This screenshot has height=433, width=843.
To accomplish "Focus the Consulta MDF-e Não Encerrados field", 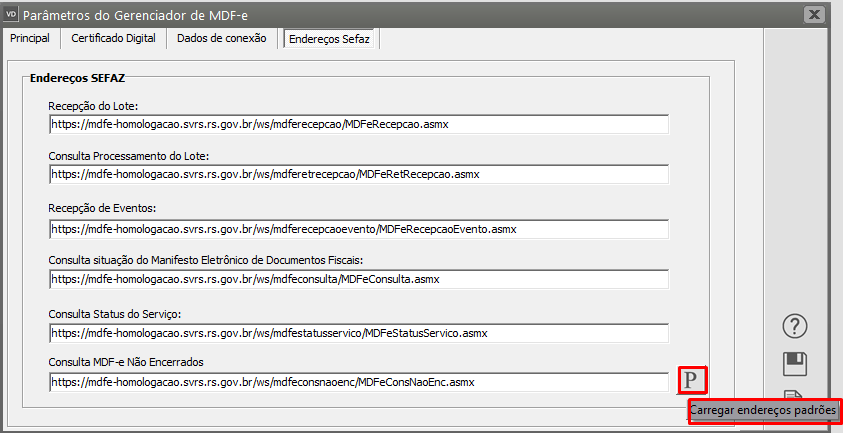I will (358, 382).
